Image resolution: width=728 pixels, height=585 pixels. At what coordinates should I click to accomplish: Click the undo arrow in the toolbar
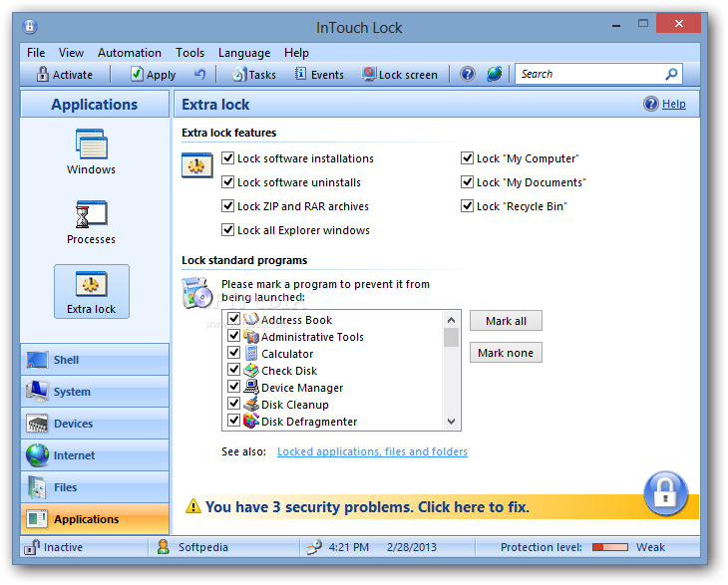pos(199,74)
